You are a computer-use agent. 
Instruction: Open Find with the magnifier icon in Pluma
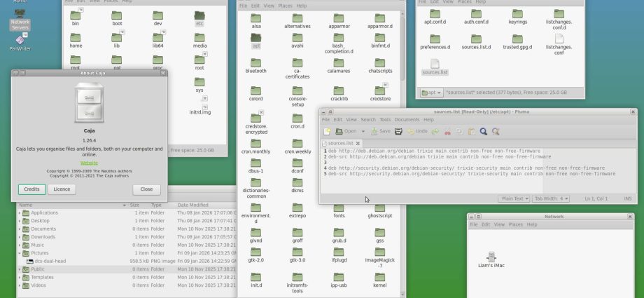(x=484, y=131)
